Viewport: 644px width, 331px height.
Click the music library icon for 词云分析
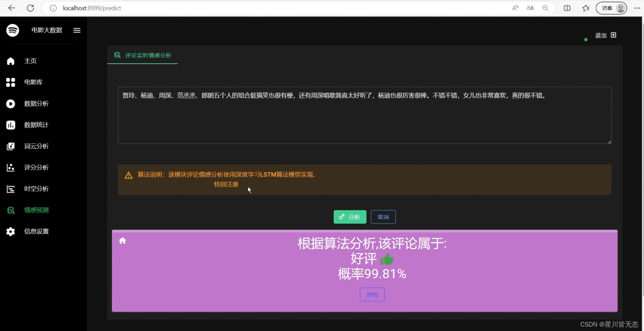tap(10, 146)
